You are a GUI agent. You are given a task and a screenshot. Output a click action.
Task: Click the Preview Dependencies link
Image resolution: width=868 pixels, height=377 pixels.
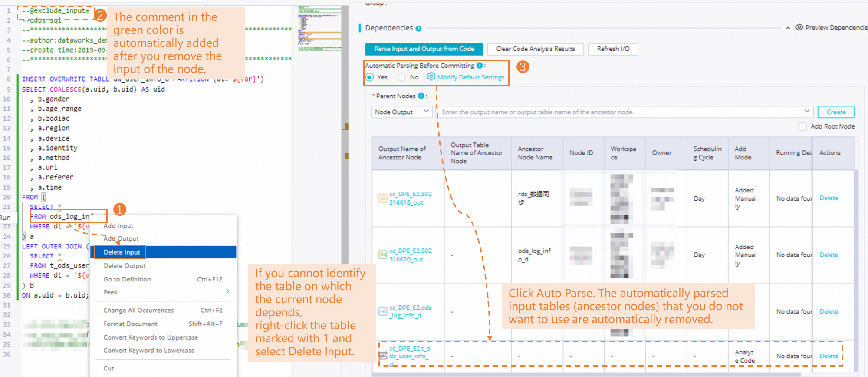click(x=836, y=27)
